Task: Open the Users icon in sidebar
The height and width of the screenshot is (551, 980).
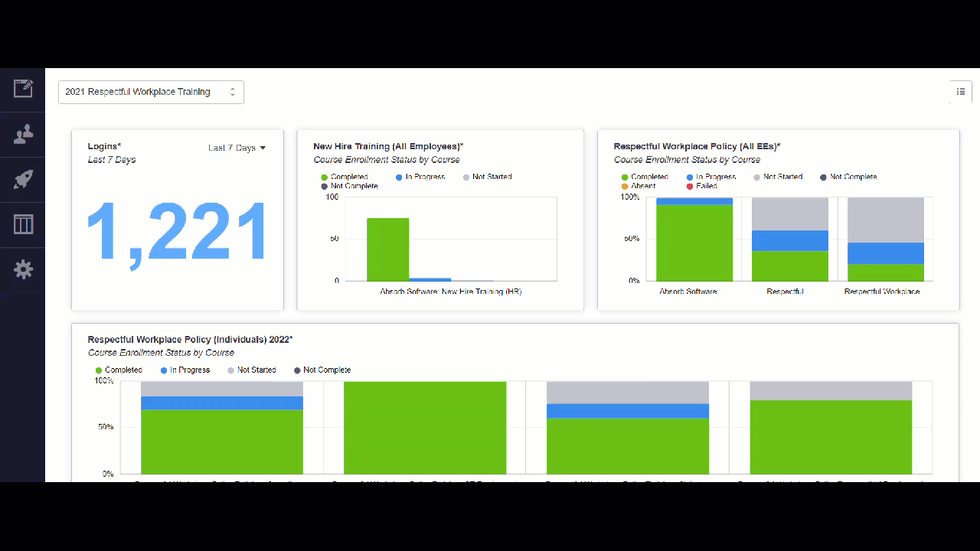Action: coord(23,135)
